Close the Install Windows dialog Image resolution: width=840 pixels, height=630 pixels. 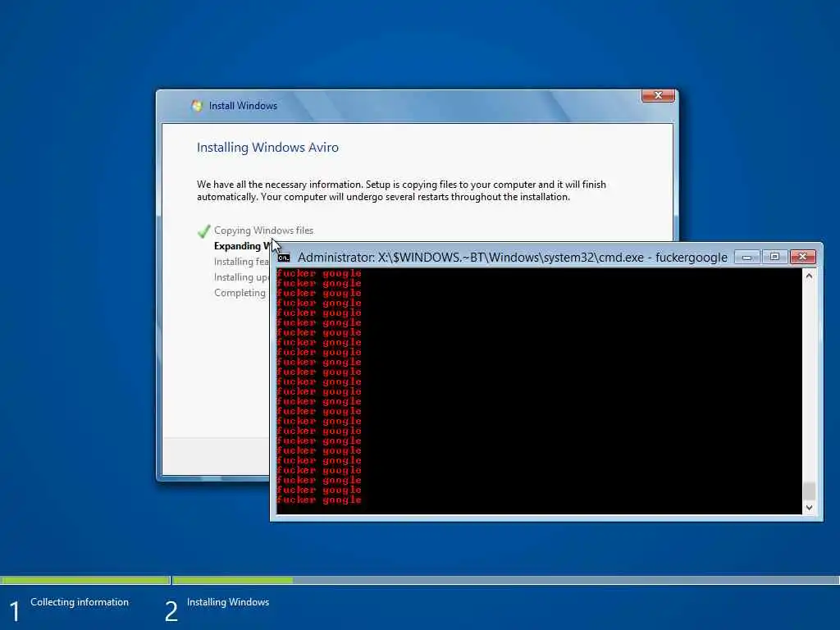click(x=658, y=95)
